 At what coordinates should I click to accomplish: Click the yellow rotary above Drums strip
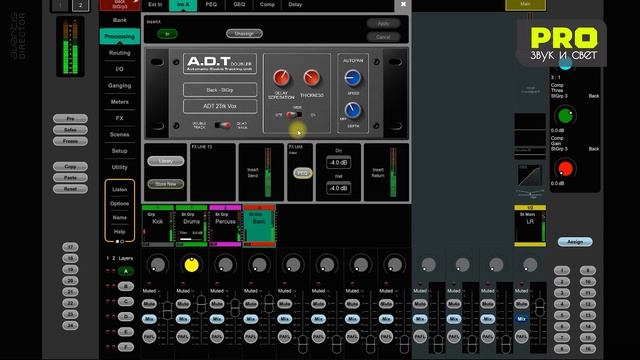[191, 265]
